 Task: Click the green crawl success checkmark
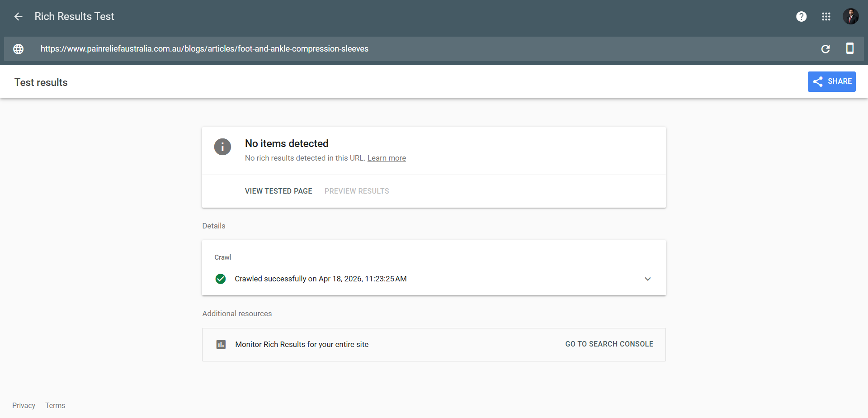221,279
